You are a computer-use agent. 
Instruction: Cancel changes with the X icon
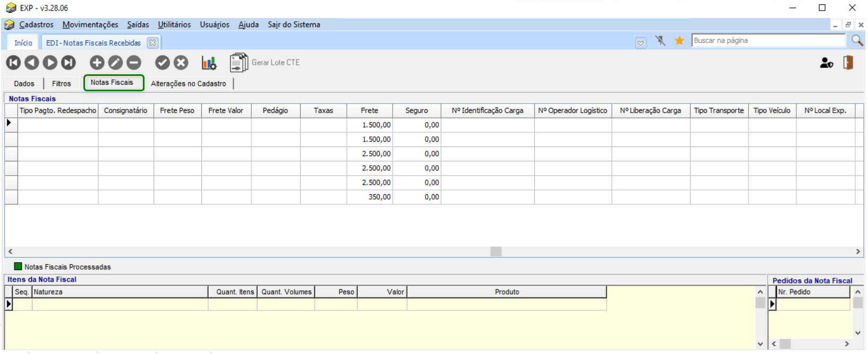(x=181, y=63)
